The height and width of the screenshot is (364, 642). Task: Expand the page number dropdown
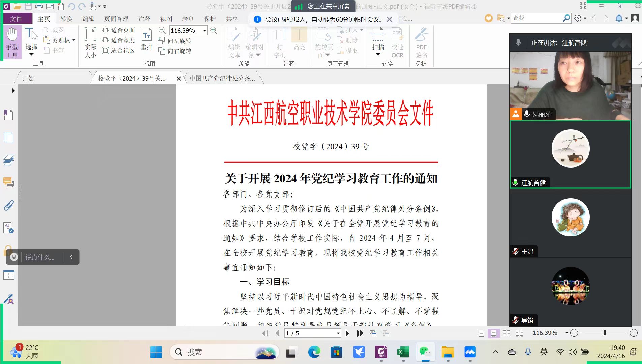pyautogui.click(x=338, y=333)
